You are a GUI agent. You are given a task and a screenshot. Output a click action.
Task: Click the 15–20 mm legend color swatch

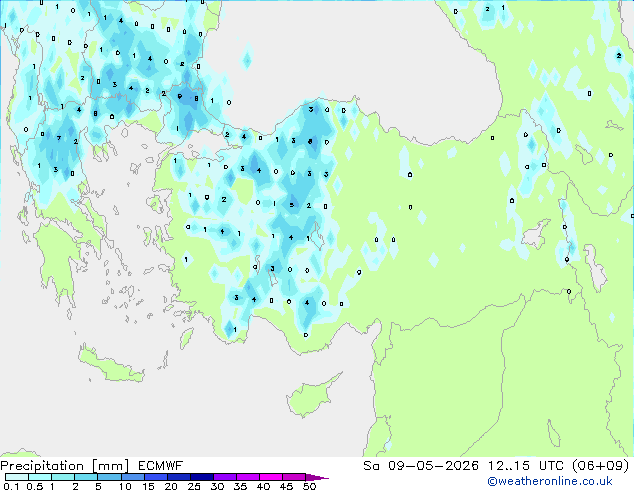tap(155, 477)
